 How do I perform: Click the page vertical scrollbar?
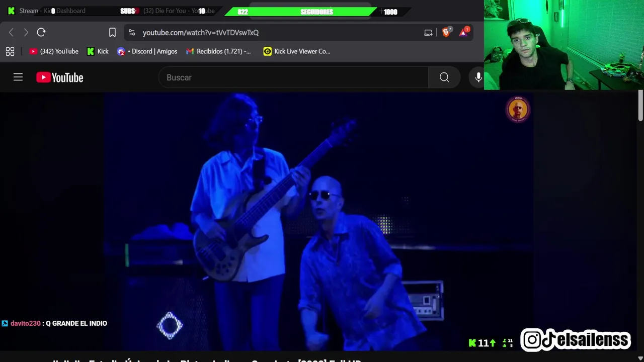pos(640,106)
